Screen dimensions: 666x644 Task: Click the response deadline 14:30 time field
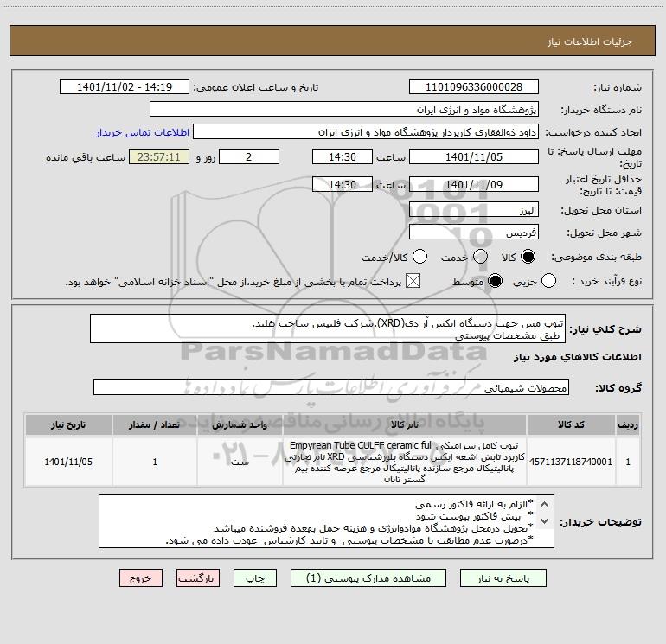tap(343, 156)
